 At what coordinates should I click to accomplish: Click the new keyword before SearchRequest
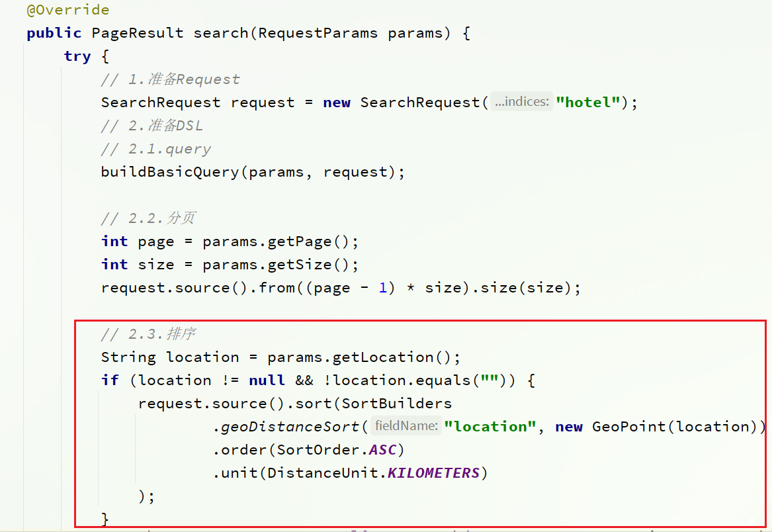(337, 103)
